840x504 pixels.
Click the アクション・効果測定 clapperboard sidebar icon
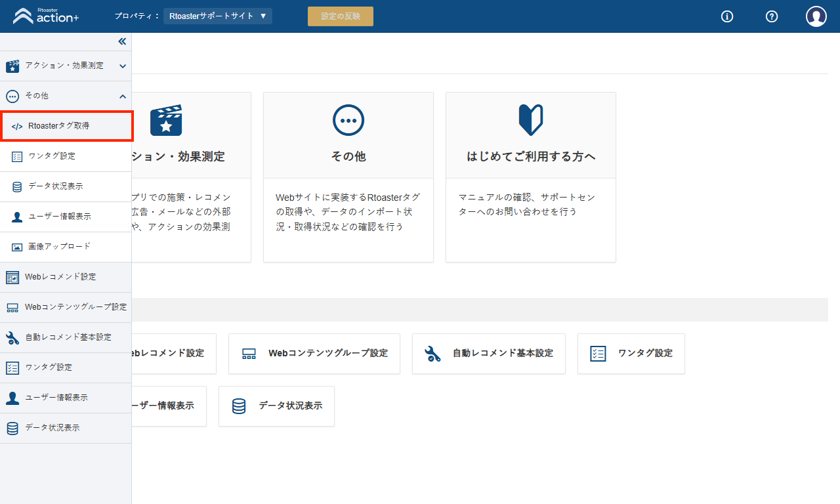[x=12, y=66]
